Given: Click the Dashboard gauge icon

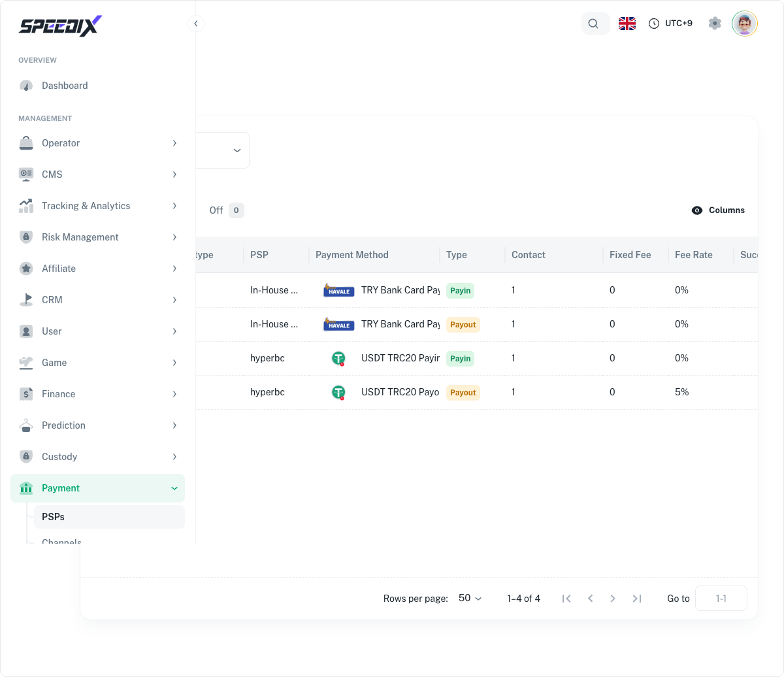Looking at the screenshot, I should (x=26, y=86).
